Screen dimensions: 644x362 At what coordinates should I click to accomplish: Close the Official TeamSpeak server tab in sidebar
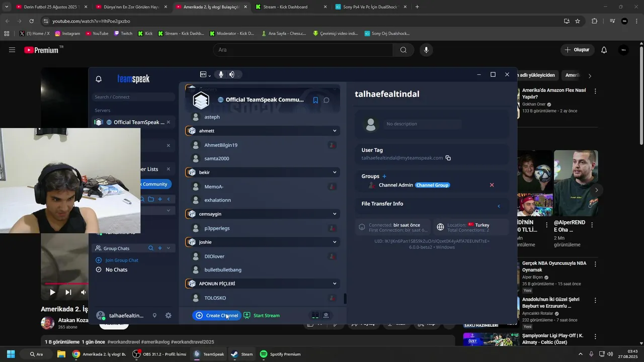pos(168,122)
